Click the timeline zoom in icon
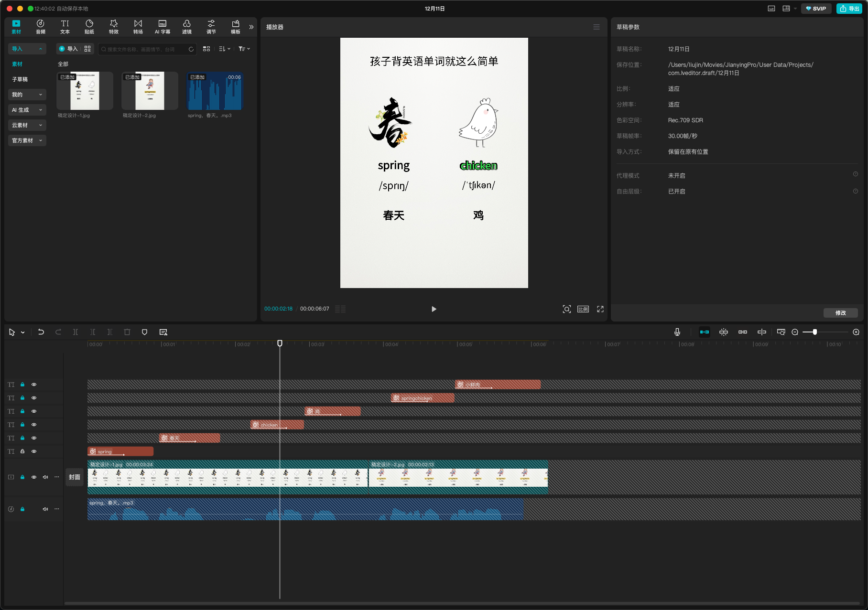868x610 pixels. pos(856,332)
